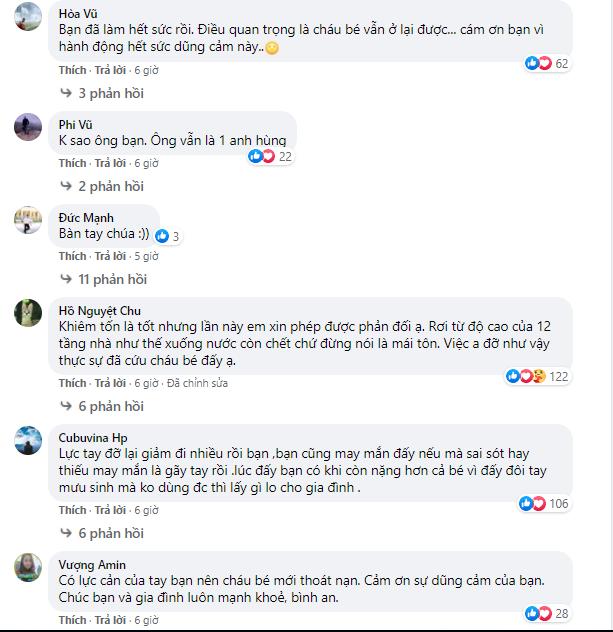
Task: Open Đã chỉnh sửa edit history link
Action: click(x=199, y=383)
